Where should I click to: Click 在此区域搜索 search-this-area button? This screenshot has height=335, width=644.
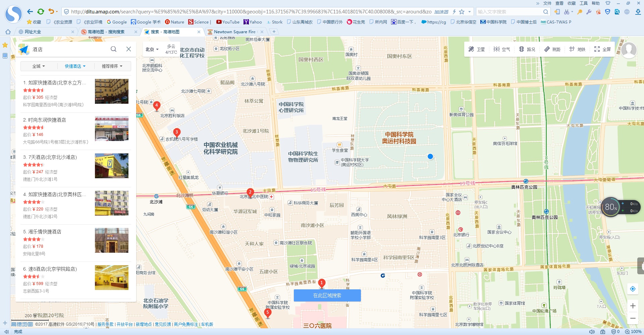(327, 295)
